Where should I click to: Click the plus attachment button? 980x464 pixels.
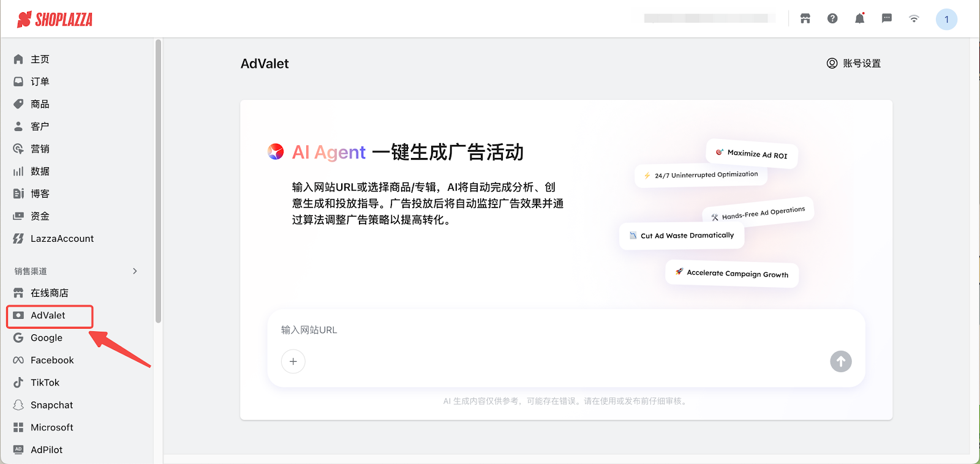(293, 362)
